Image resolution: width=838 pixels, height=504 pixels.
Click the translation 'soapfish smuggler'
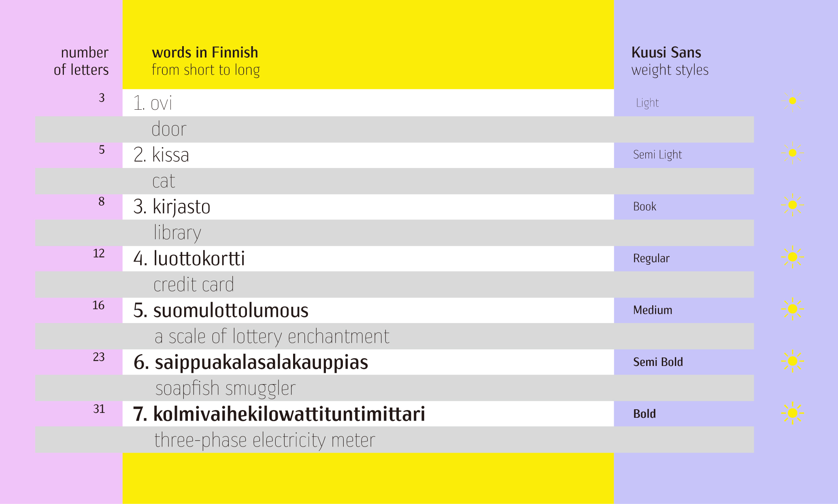(225, 389)
